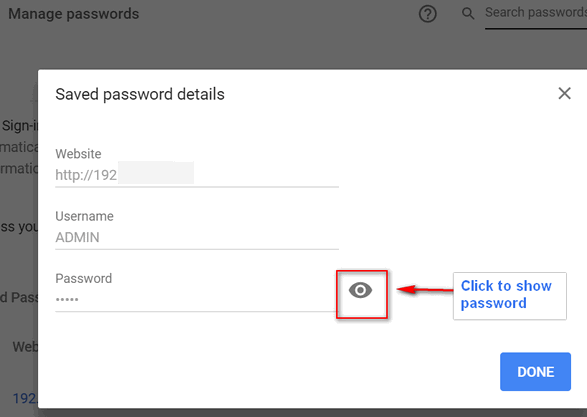Show the saved password with eye icon
Screen dimensions: 587x417
[x=360, y=290]
